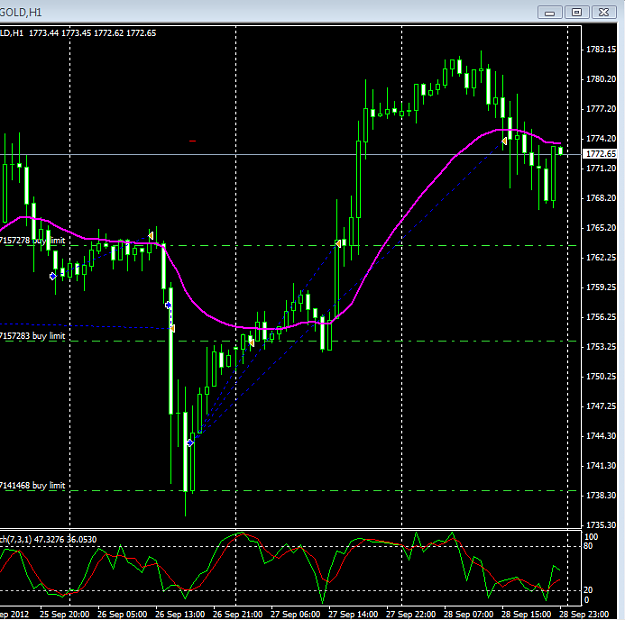Click the orange close marker left of the 26 Sep 13:00 drop

tap(150, 236)
